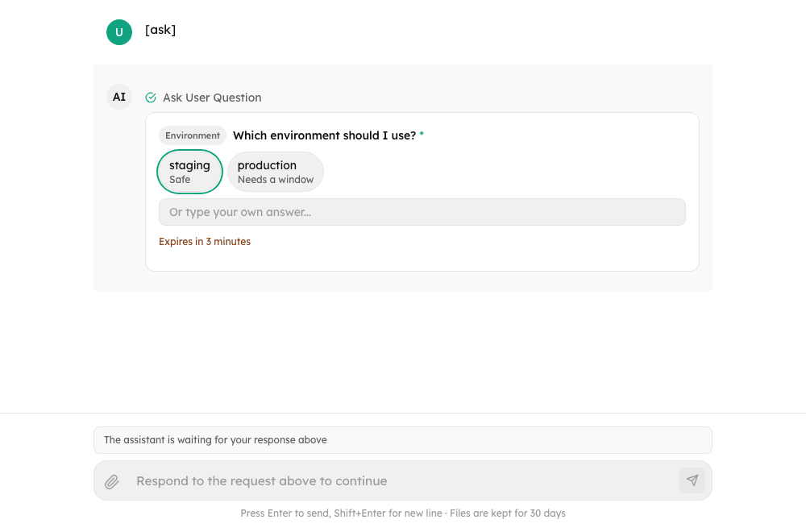Click the 'Ask User Question' heading

coord(212,98)
